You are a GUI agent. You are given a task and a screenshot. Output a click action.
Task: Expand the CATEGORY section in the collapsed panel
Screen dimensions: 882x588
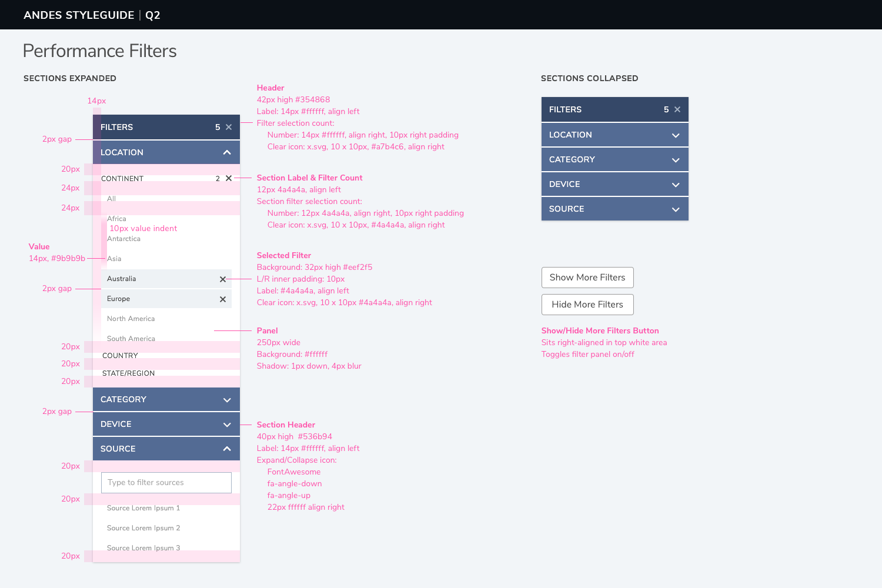point(676,160)
